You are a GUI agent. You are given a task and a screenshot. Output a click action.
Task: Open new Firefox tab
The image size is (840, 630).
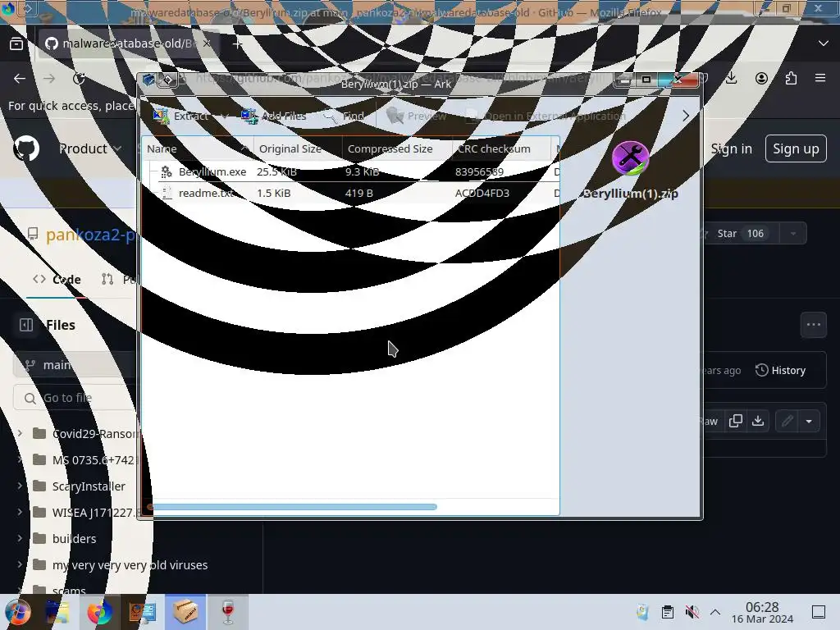(237, 44)
